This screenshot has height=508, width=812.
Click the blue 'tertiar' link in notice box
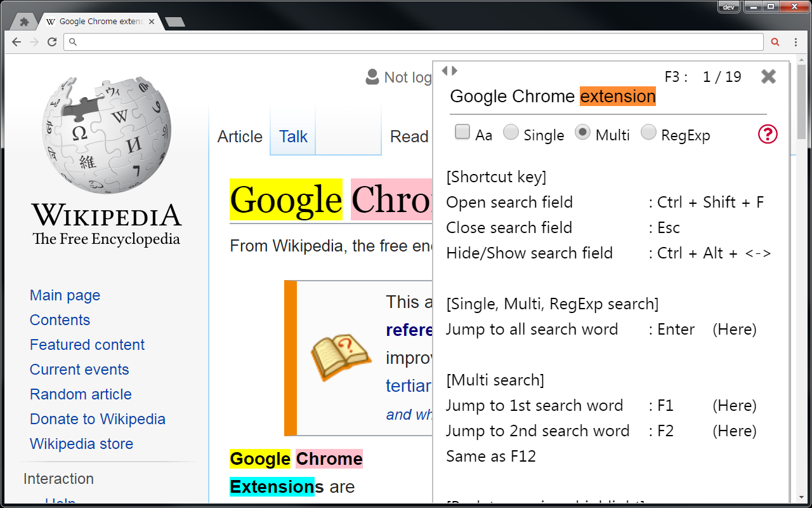[409, 385]
